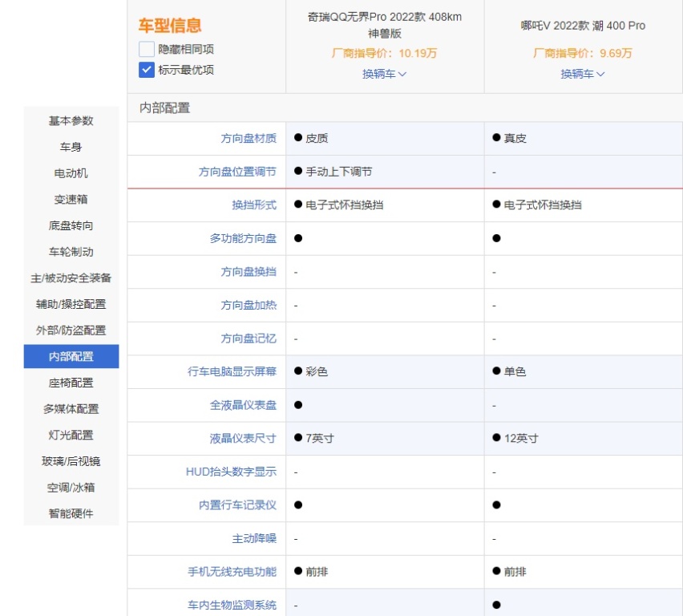
Task: Open 换辆车 dropdown under 奇瑞QQ无界Pro
Action: click(384, 74)
